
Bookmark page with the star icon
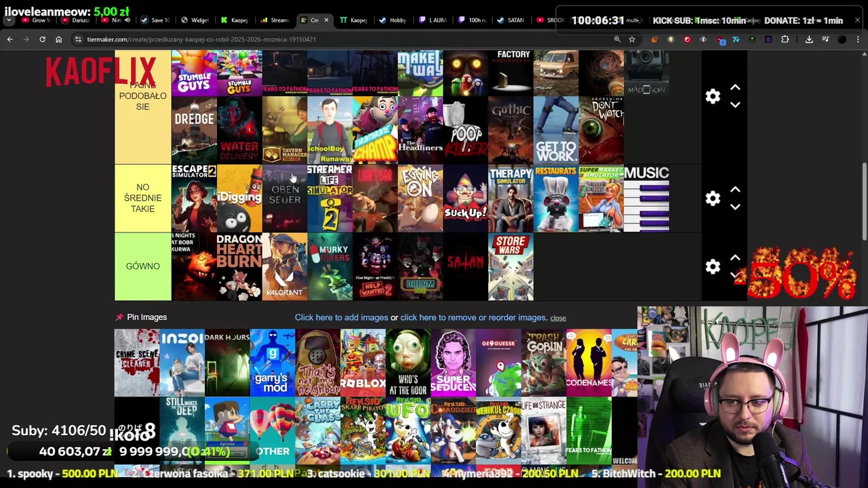[x=632, y=39]
